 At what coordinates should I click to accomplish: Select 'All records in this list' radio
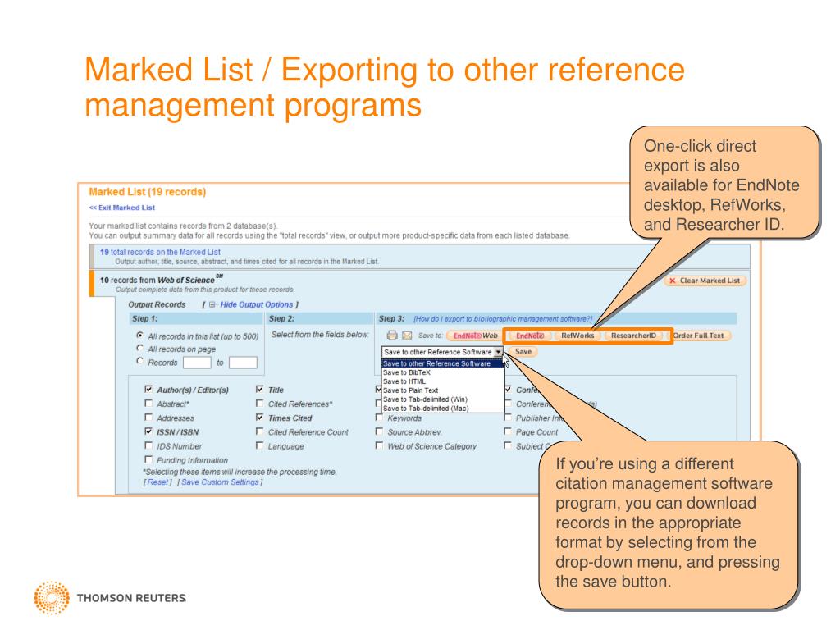139,336
